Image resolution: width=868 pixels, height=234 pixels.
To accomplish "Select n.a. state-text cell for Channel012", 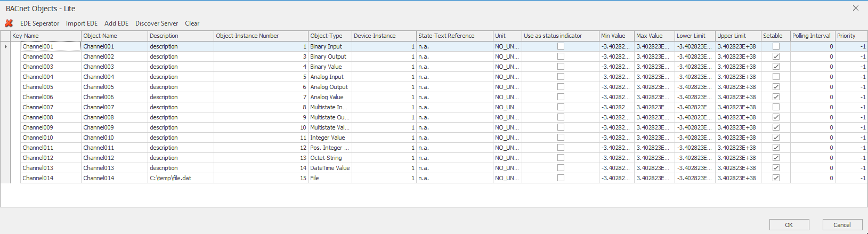I will click(x=455, y=158).
